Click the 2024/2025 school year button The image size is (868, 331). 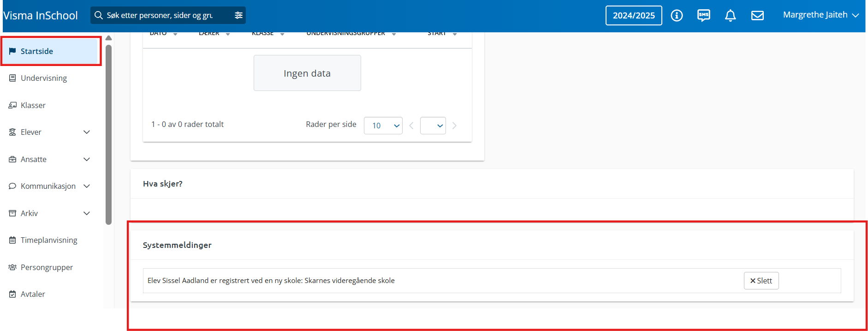click(634, 15)
